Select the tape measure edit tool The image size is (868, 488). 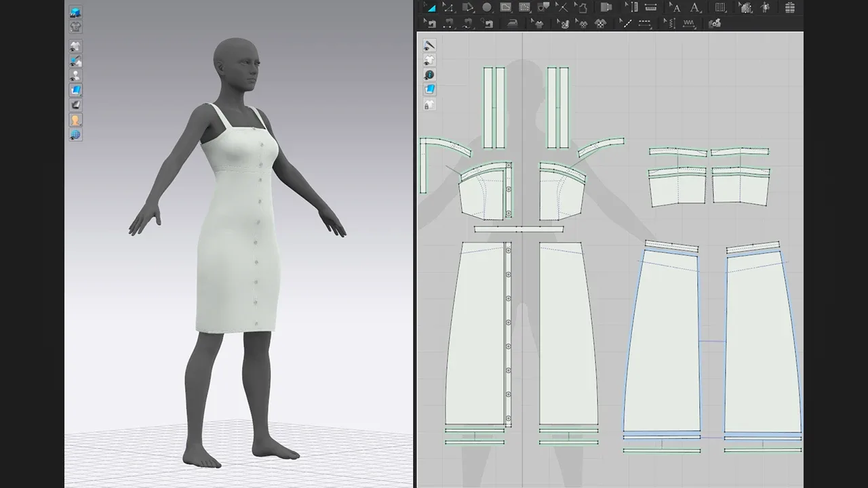coord(631,7)
